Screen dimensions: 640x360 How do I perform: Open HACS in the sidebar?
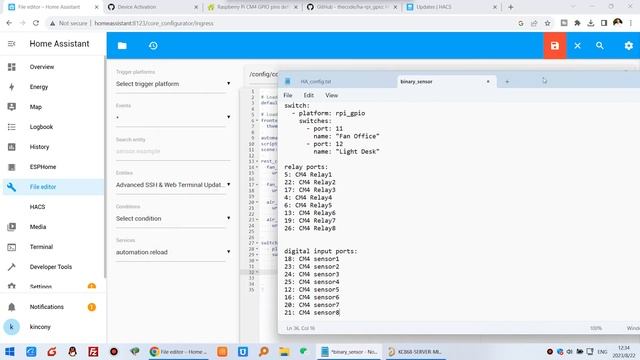pyautogui.click(x=53, y=207)
